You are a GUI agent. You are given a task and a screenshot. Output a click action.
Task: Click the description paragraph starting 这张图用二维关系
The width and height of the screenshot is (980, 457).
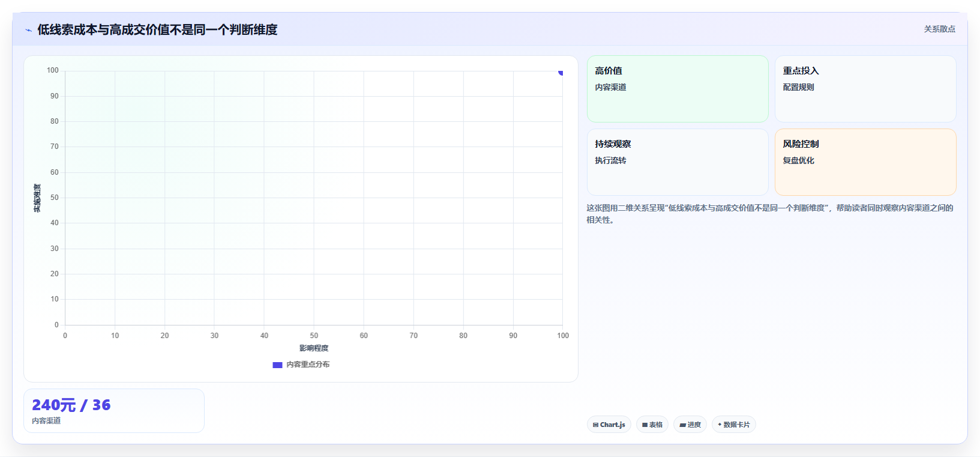click(x=770, y=214)
